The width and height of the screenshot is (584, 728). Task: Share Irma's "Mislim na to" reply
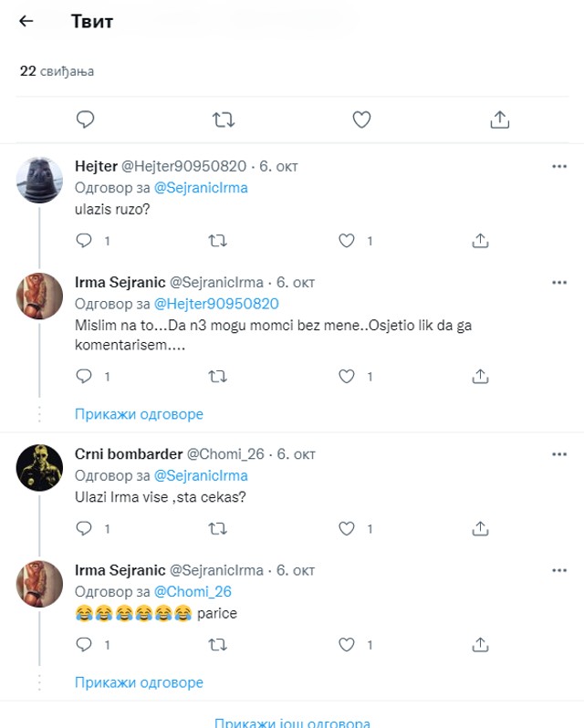click(481, 376)
